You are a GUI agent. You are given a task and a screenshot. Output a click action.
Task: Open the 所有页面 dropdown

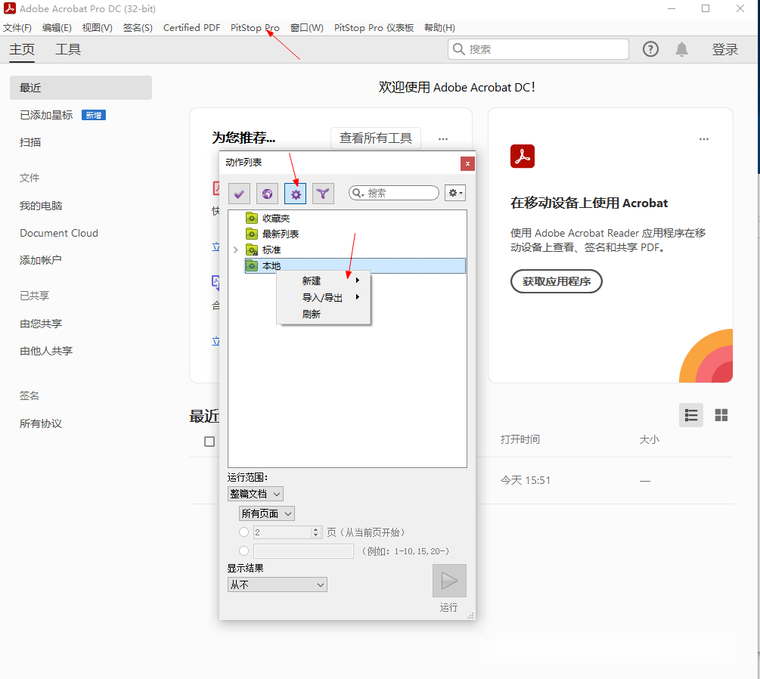(x=267, y=513)
